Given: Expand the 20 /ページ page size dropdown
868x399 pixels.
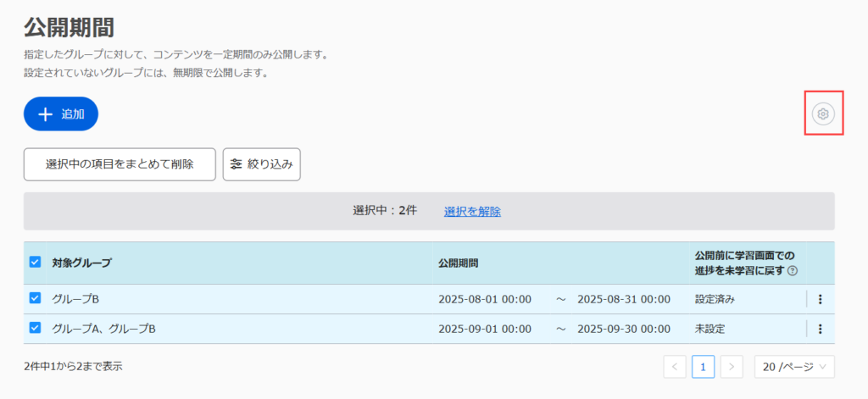Looking at the screenshot, I should (794, 367).
